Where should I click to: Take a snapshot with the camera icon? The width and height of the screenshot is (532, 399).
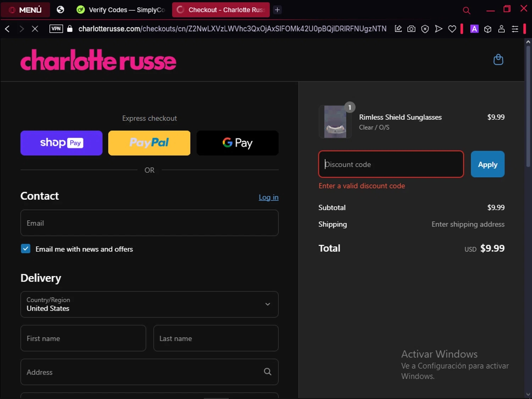pyautogui.click(x=411, y=29)
